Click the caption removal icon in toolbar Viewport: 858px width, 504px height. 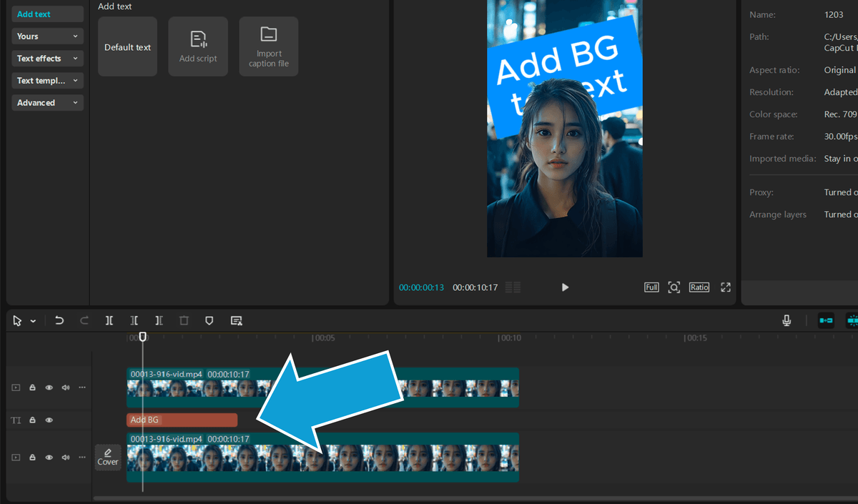coord(236,321)
